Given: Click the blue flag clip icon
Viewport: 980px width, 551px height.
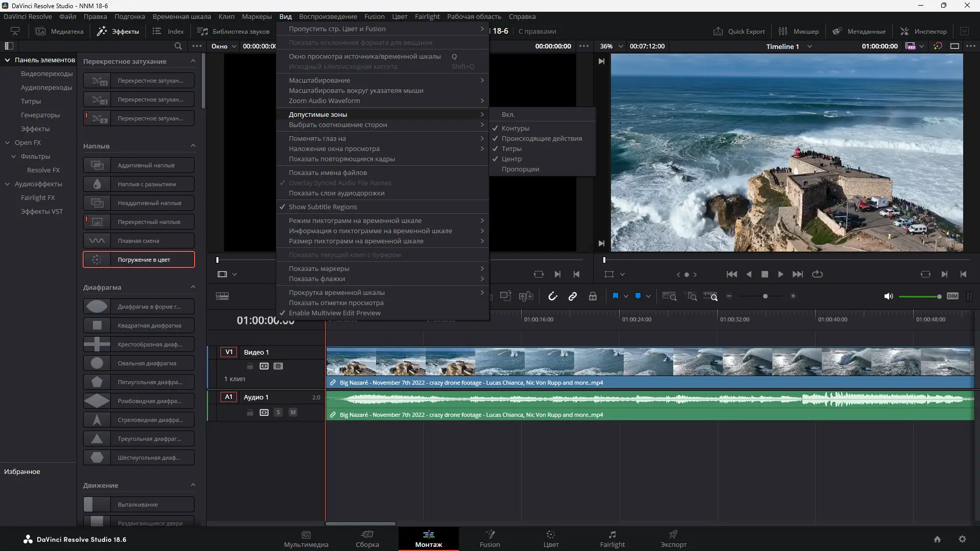Looking at the screenshot, I should tap(616, 296).
